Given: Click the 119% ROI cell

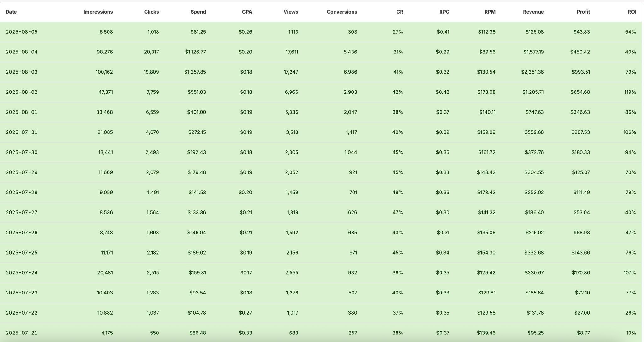Looking at the screenshot, I should tap(630, 92).
